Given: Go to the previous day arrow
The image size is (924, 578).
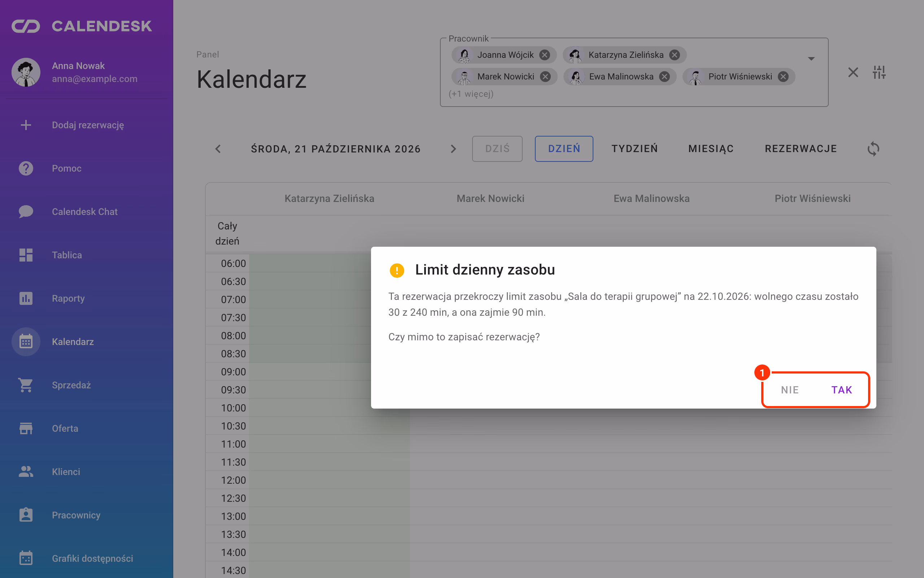Looking at the screenshot, I should click(218, 149).
